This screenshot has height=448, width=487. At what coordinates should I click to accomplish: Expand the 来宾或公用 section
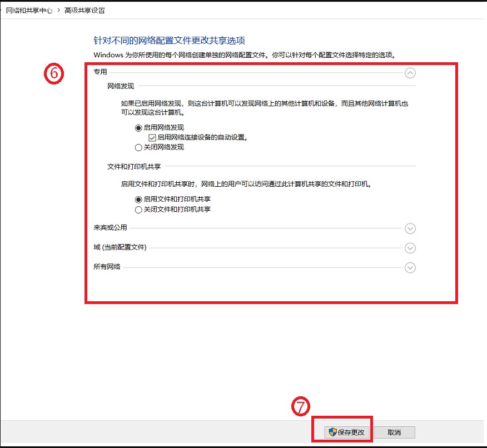(x=410, y=228)
